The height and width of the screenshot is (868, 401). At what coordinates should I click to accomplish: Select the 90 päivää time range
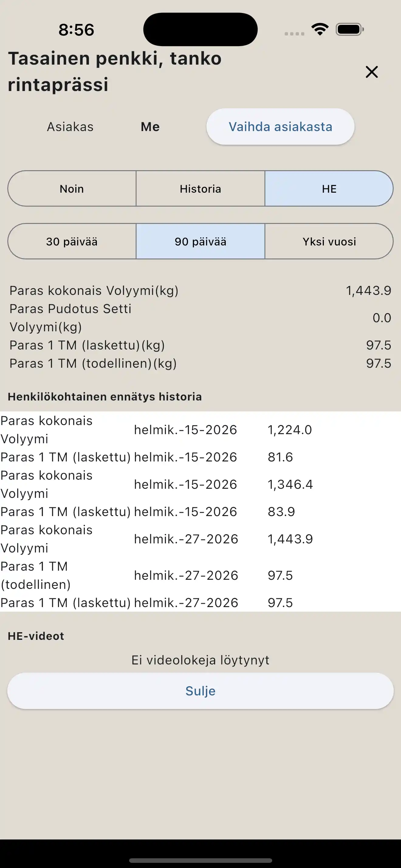click(x=200, y=241)
